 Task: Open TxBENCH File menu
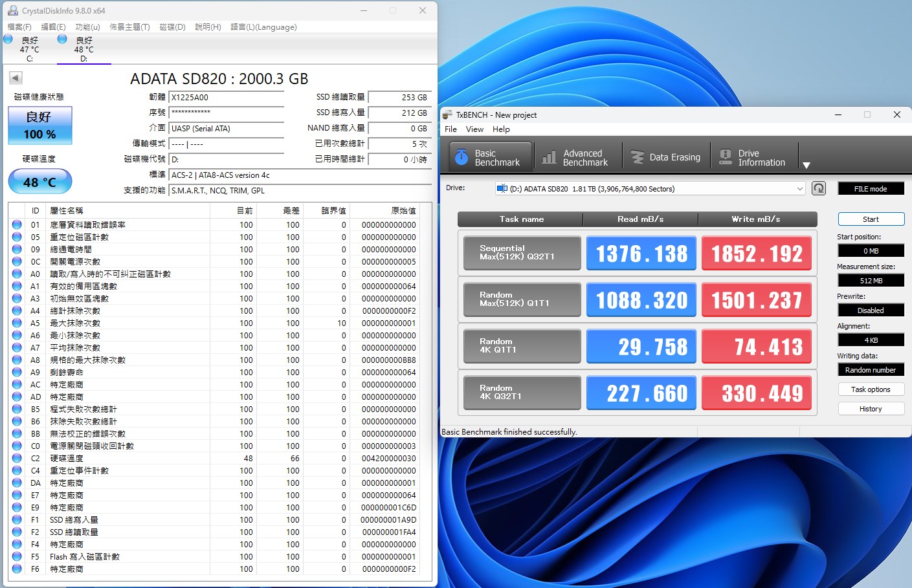450,129
